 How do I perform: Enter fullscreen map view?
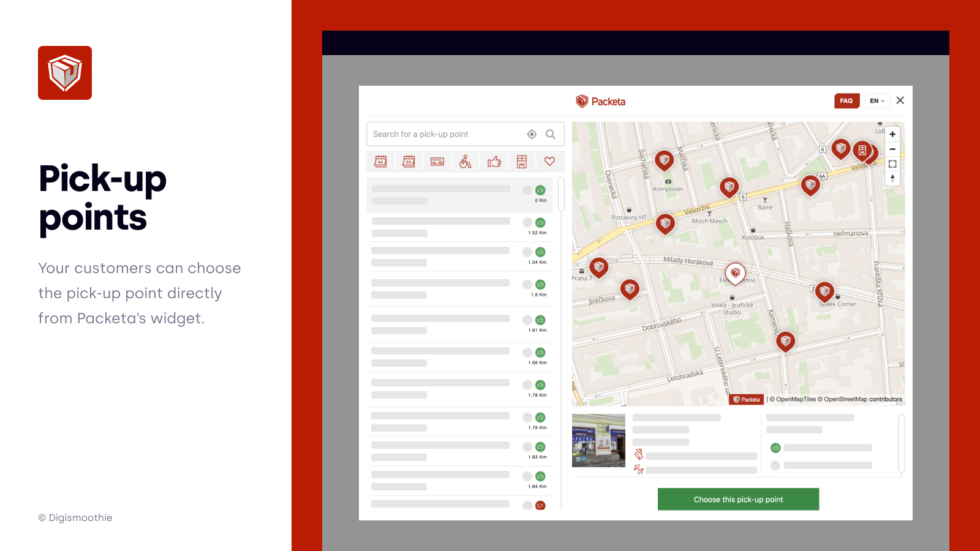point(892,163)
